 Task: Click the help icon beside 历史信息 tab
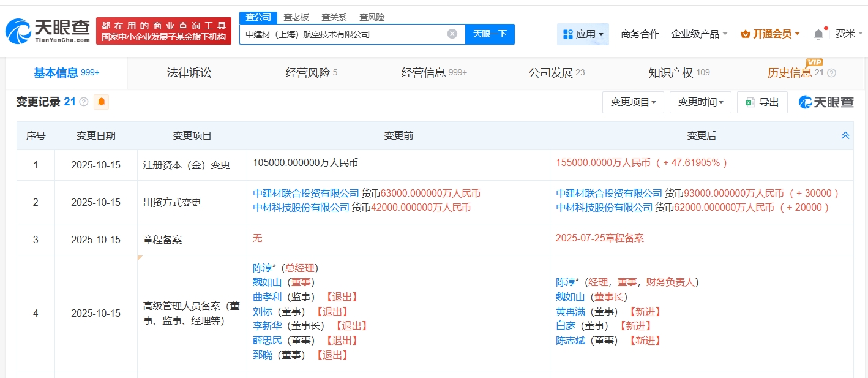831,73
